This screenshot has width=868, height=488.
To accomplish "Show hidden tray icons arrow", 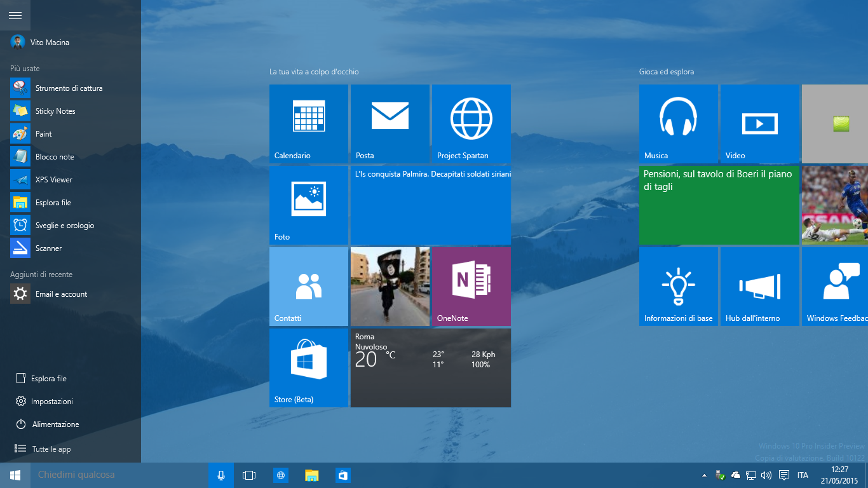I will click(x=704, y=475).
